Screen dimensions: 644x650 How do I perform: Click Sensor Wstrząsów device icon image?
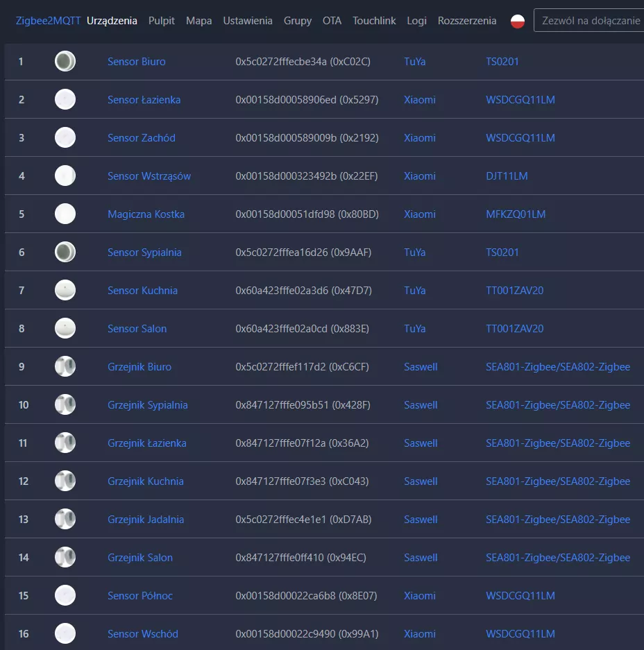coord(65,176)
